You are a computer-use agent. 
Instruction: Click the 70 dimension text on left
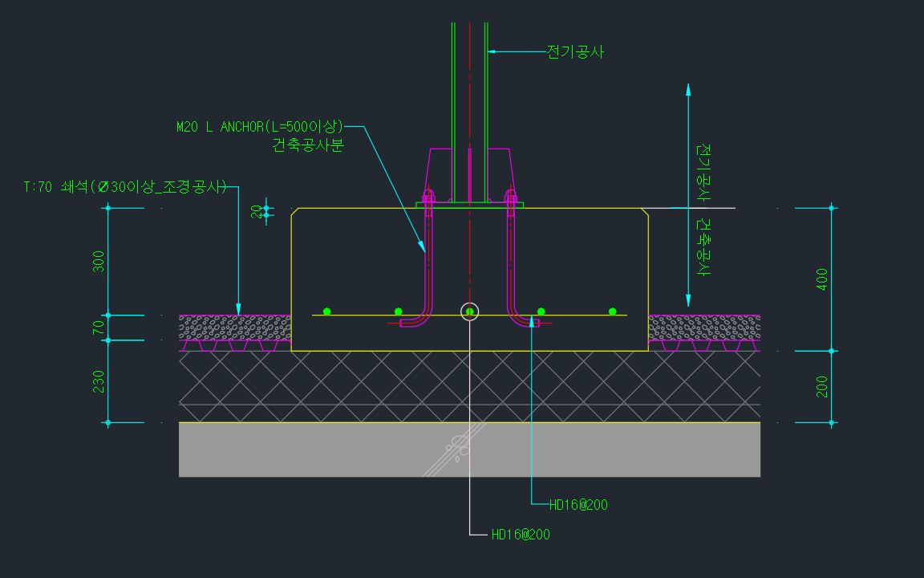tap(99, 328)
